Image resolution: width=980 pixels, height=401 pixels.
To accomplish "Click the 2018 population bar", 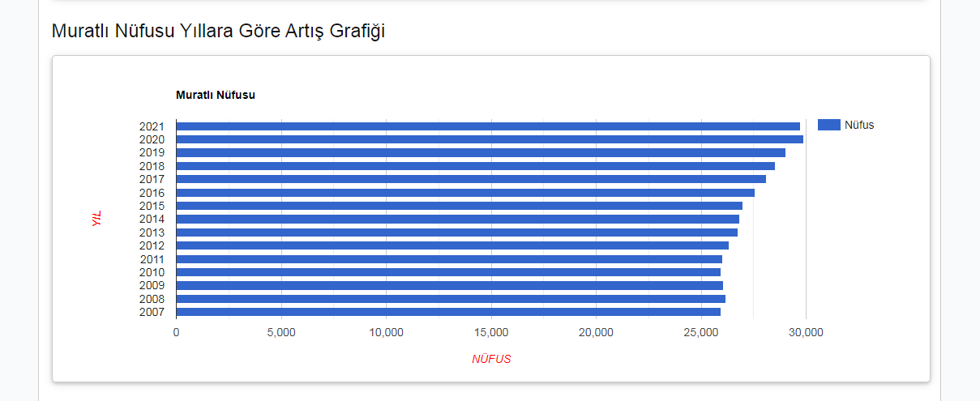I will pyautogui.click(x=475, y=166).
